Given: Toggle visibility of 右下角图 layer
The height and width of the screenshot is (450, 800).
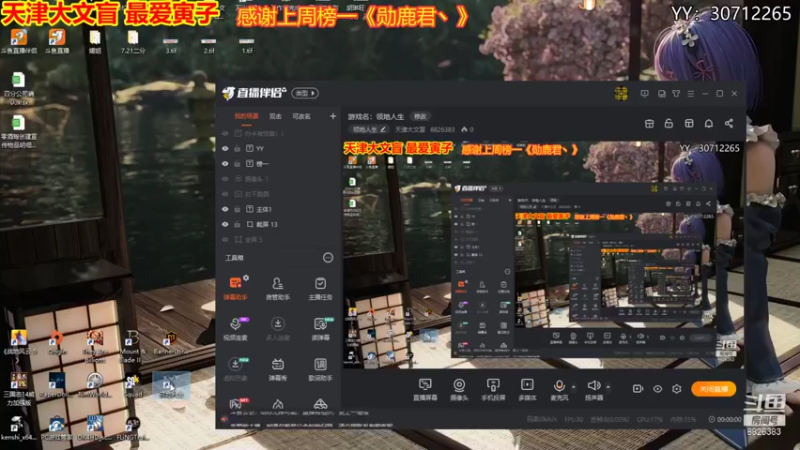Looking at the screenshot, I should (x=225, y=194).
